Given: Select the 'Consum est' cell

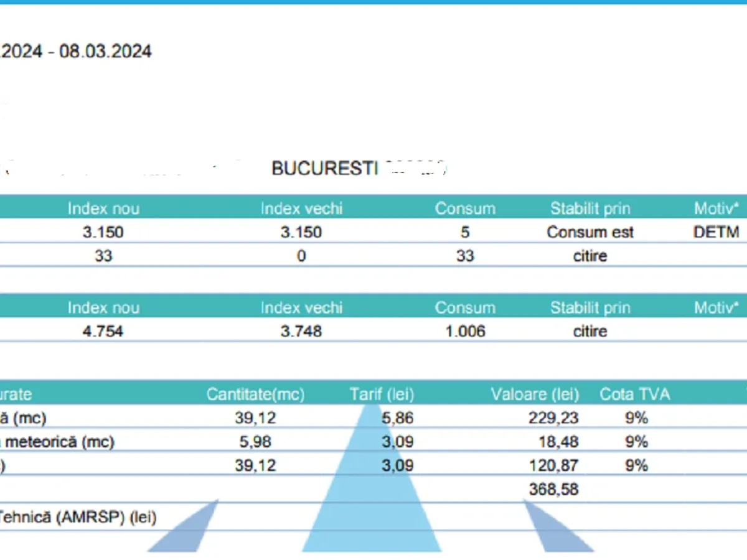Looking at the screenshot, I should point(590,232).
